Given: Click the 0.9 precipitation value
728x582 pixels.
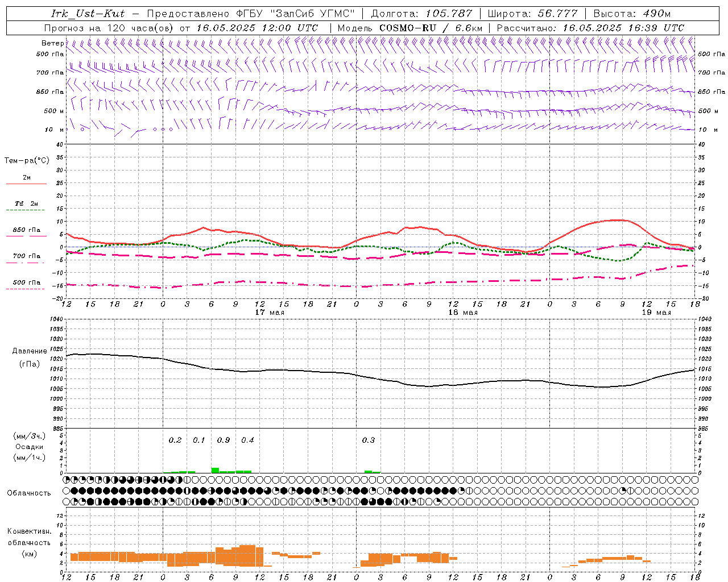Looking at the screenshot, I should click(x=224, y=440).
